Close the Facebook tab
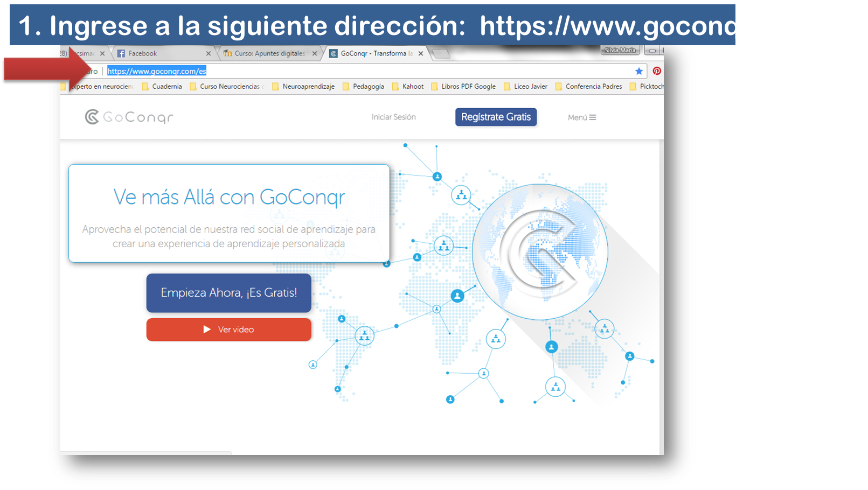The height and width of the screenshot is (490, 868). (209, 53)
